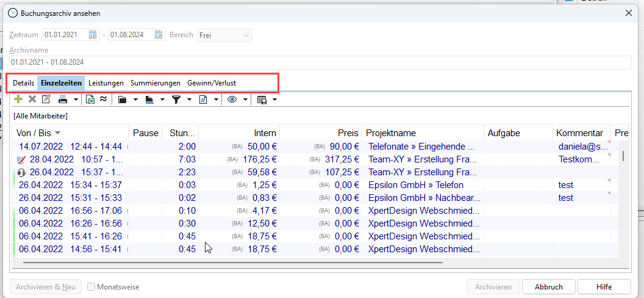644x298 pixels.
Task: Open the Gewinn/Verlust tab
Action: (x=211, y=83)
